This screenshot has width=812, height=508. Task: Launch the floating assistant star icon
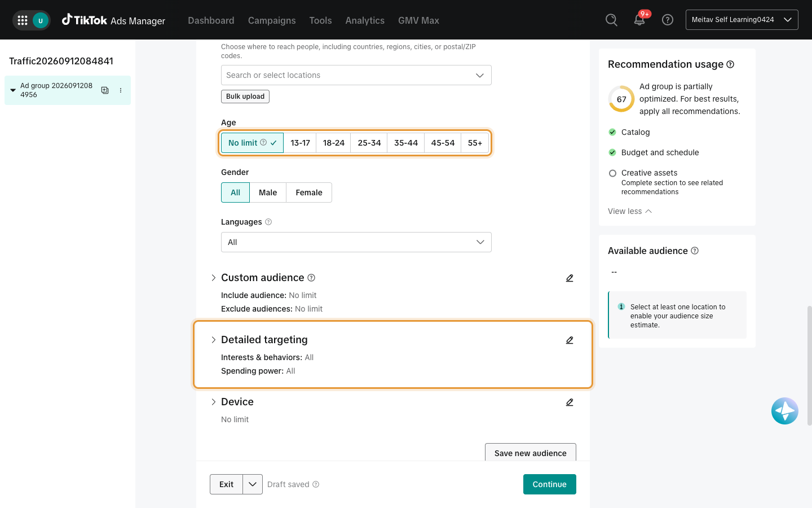785,411
